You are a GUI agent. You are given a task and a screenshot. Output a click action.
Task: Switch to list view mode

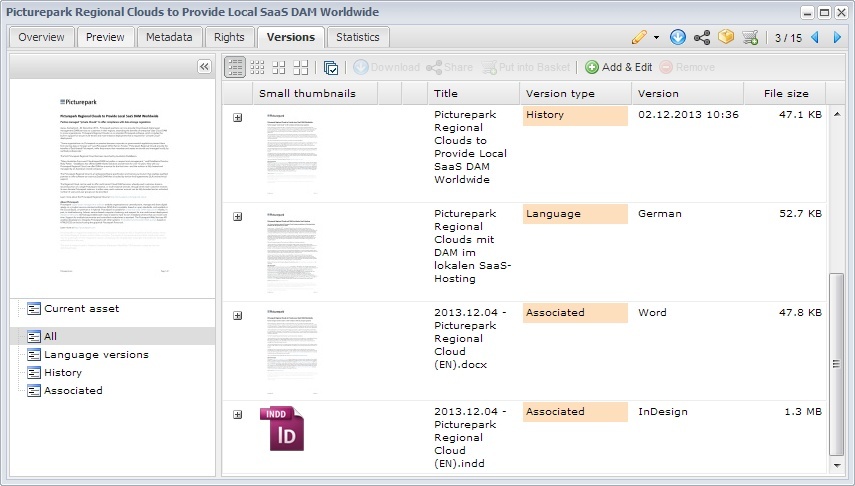pyautogui.click(x=235, y=67)
